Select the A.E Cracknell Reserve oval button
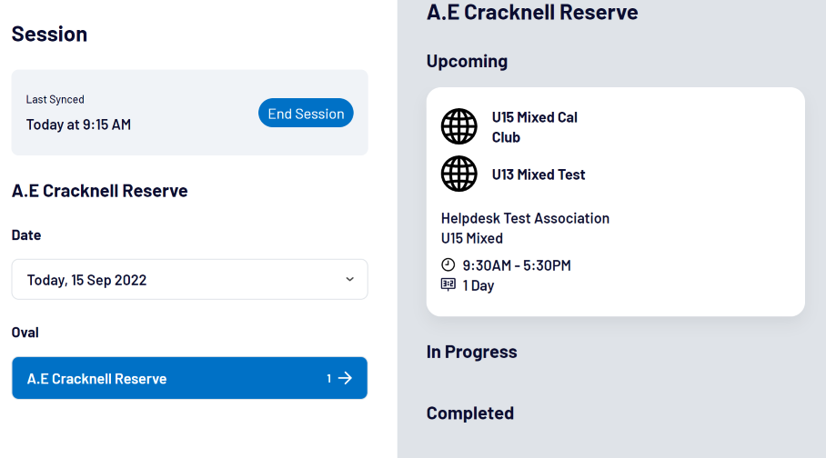The height and width of the screenshot is (458, 826). pyautogui.click(x=190, y=378)
